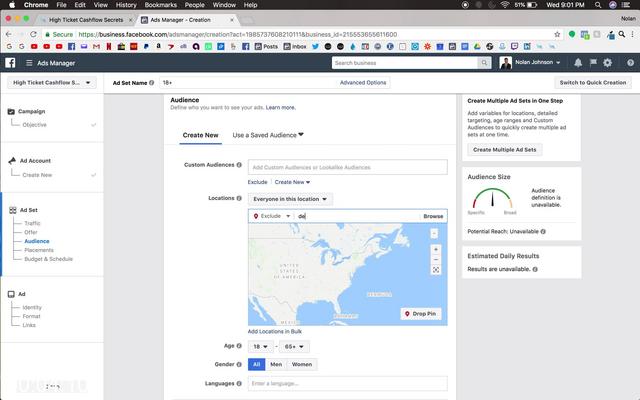Select the Women gender option
The width and height of the screenshot is (640, 400).
tap(302, 364)
